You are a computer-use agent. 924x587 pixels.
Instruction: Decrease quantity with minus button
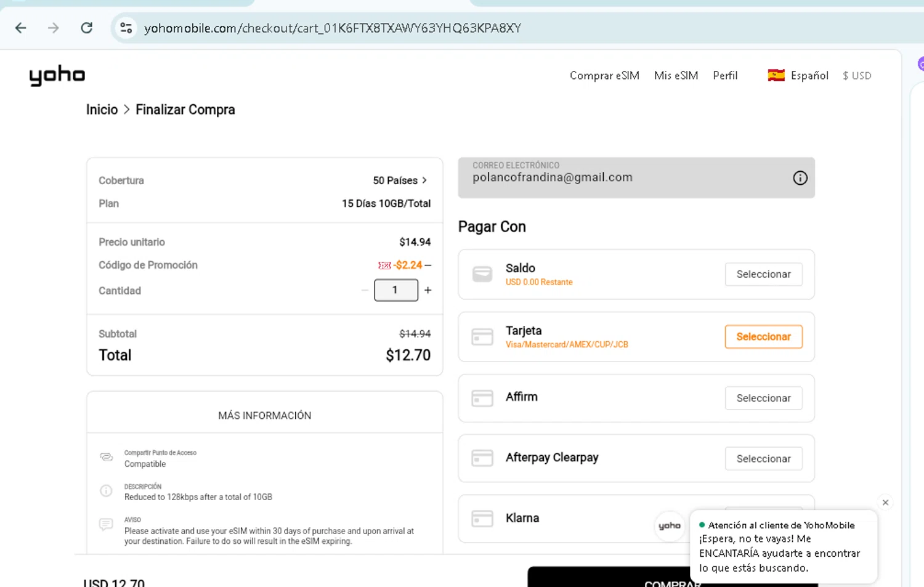(365, 290)
